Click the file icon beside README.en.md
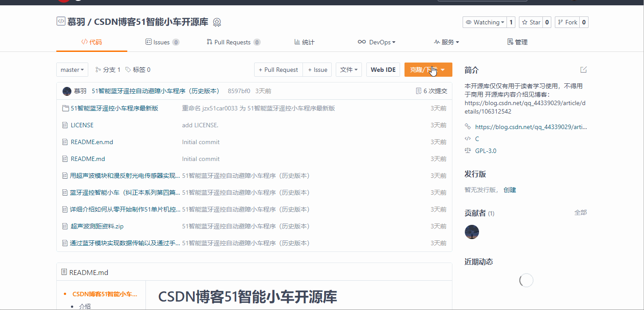644x310 pixels. click(x=65, y=142)
